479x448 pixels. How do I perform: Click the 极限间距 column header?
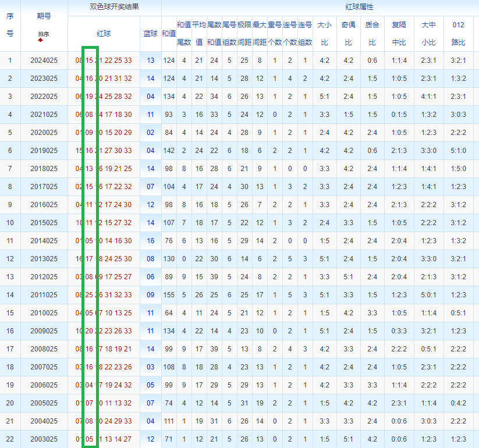coord(244,34)
